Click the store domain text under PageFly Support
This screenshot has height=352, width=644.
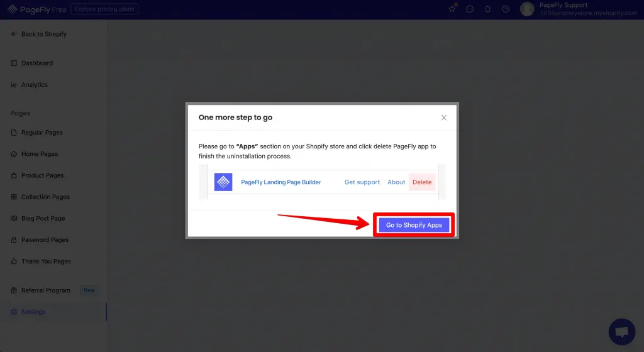pos(588,13)
